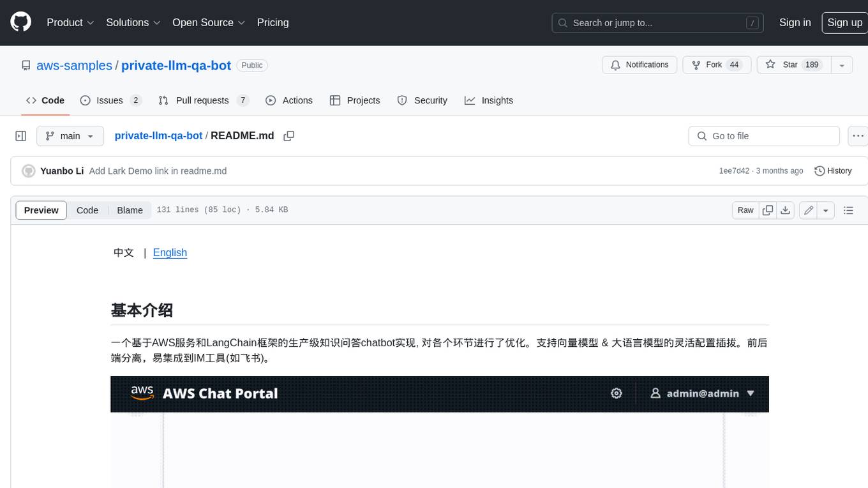
Task: View the file History
Action: point(834,171)
